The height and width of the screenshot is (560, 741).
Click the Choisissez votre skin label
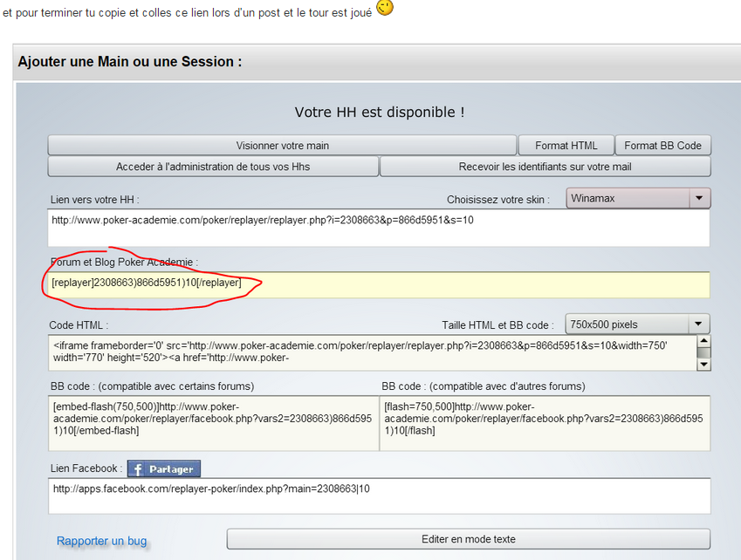[x=498, y=200]
